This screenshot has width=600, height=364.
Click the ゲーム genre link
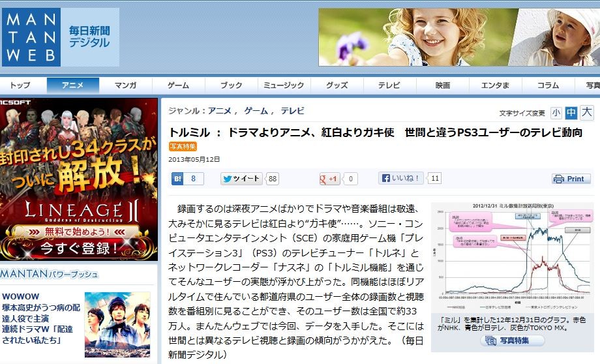pyautogui.click(x=256, y=111)
